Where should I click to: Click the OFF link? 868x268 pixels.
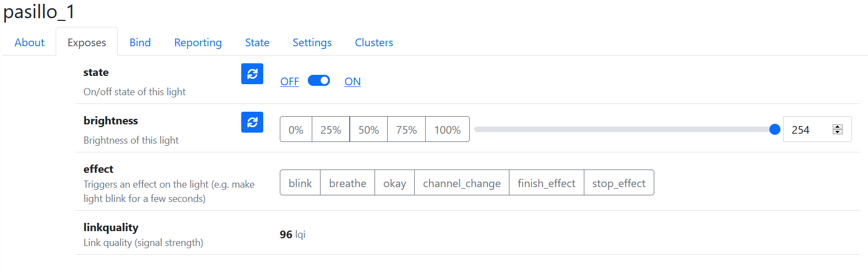290,81
